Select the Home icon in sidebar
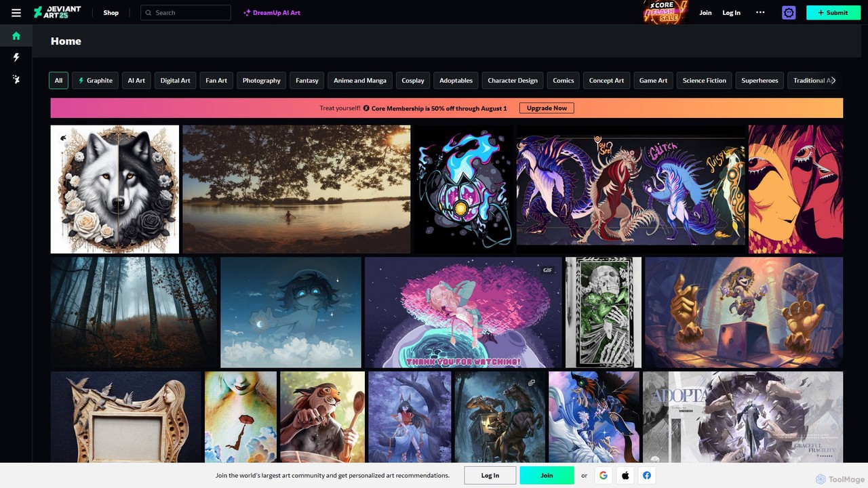 pos(16,36)
